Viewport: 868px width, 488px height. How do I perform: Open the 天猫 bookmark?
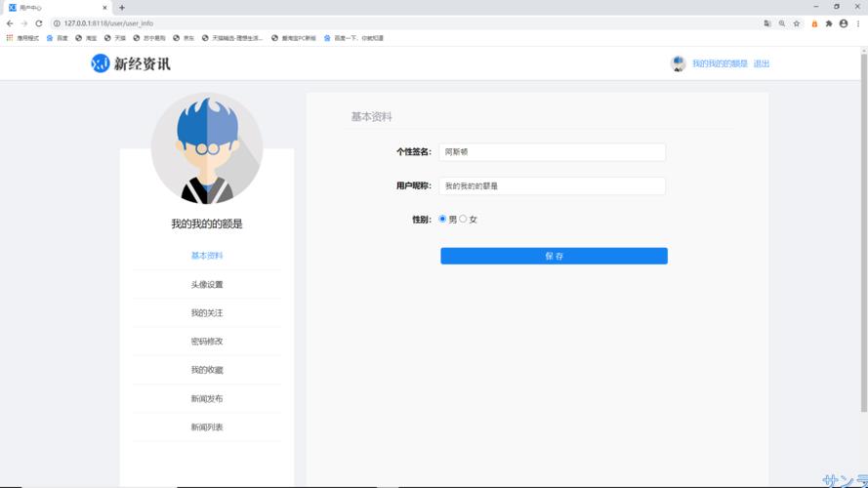pyautogui.click(x=115, y=38)
